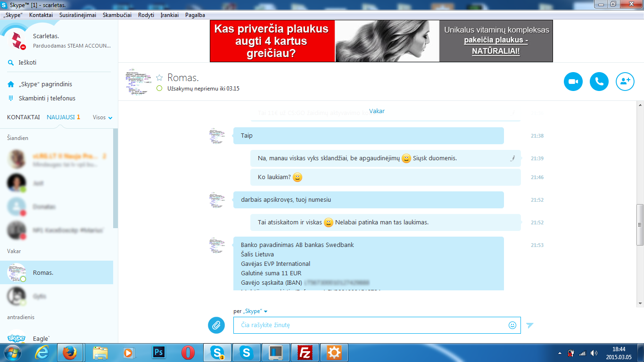Show hidden system tray icons

pyautogui.click(x=560, y=353)
